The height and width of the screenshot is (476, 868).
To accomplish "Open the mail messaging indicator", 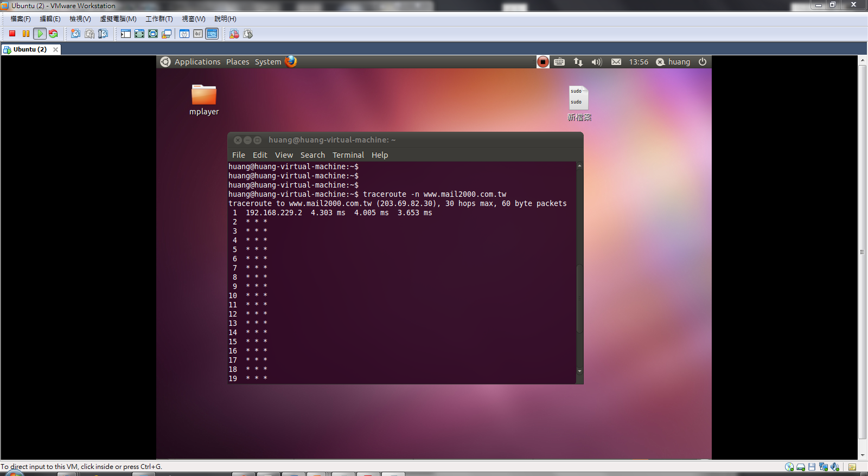I will 616,62.
